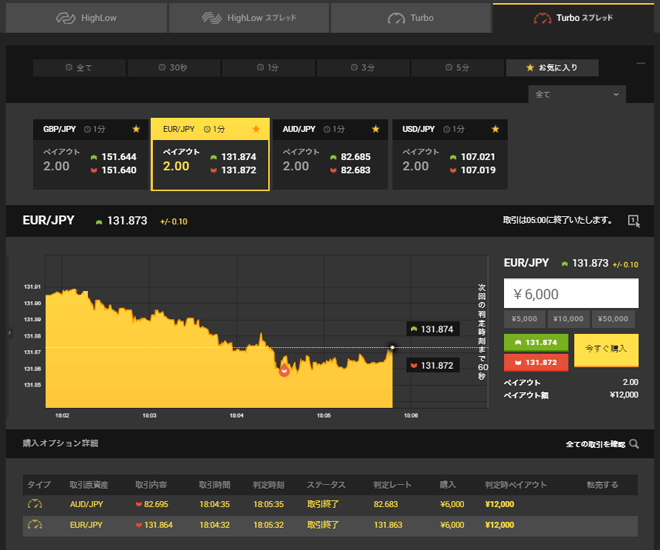Choose Low at 131.872 red button
The height and width of the screenshot is (550, 660).
coord(536,362)
